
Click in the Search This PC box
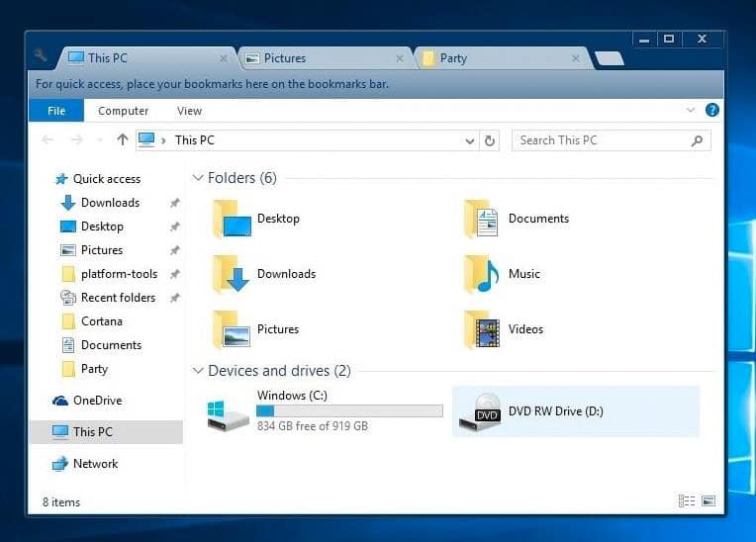[x=604, y=140]
